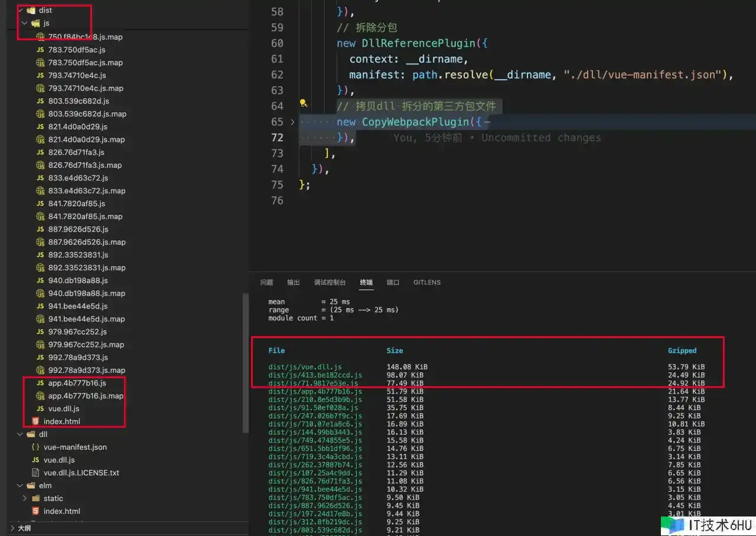Click the JS icon beside 793.74710e4c.js
The height and width of the screenshot is (536, 756).
click(x=40, y=76)
